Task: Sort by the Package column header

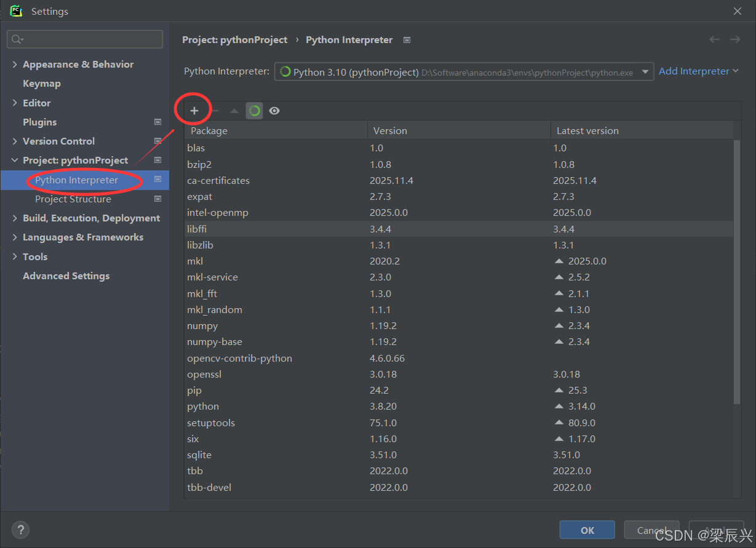Action: pos(276,130)
